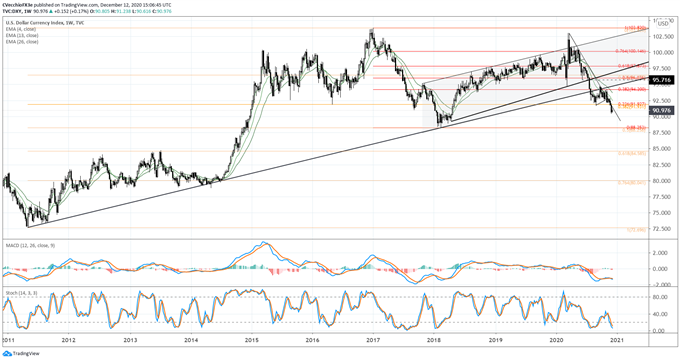The width and height of the screenshot is (680, 360).
Task: Click the 2020 label on time axis
Action: pos(556,340)
